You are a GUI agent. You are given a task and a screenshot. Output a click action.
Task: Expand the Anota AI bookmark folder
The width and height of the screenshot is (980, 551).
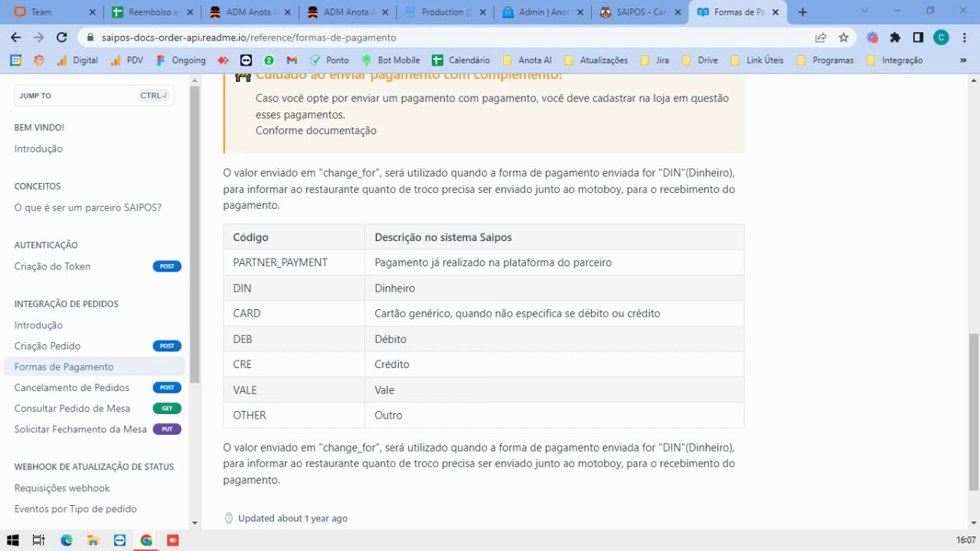pyautogui.click(x=527, y=60)
